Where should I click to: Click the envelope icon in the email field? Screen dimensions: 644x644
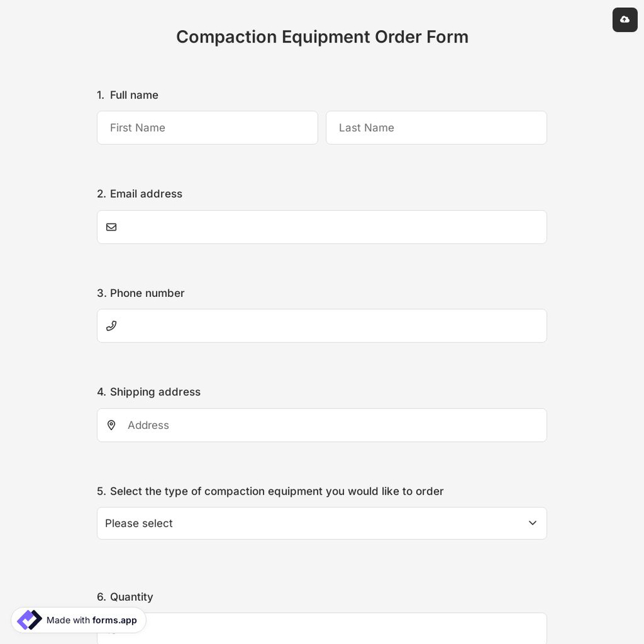click(111, 227)
